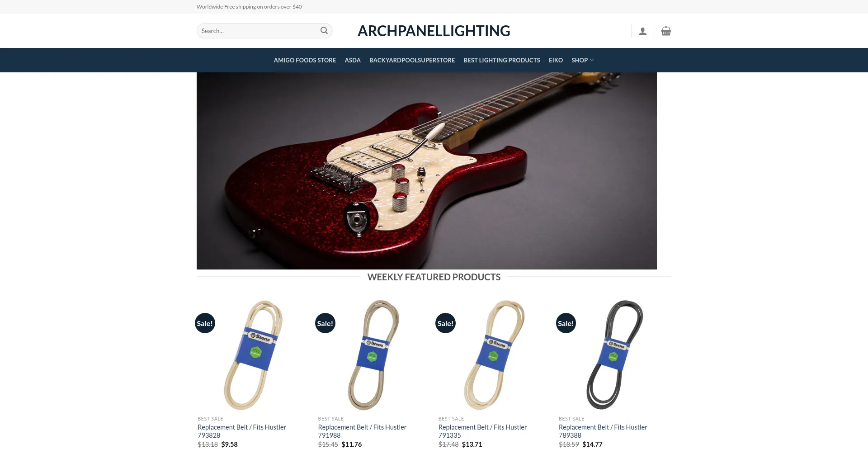This screenshot has width=868, height=449.
Task: Open Replacement Belt 793828 product link
Action: click(x=242, y=431)
